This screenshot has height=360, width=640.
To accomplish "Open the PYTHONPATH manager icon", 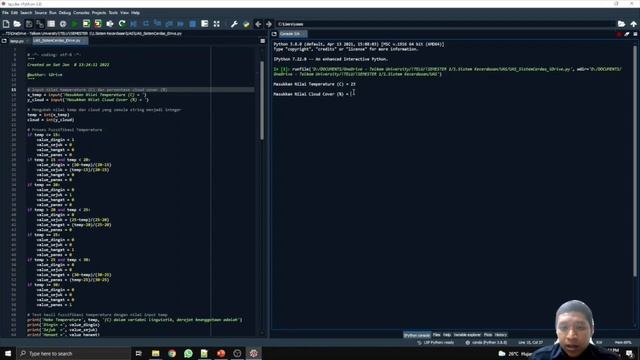I will [x=246, y=24].
